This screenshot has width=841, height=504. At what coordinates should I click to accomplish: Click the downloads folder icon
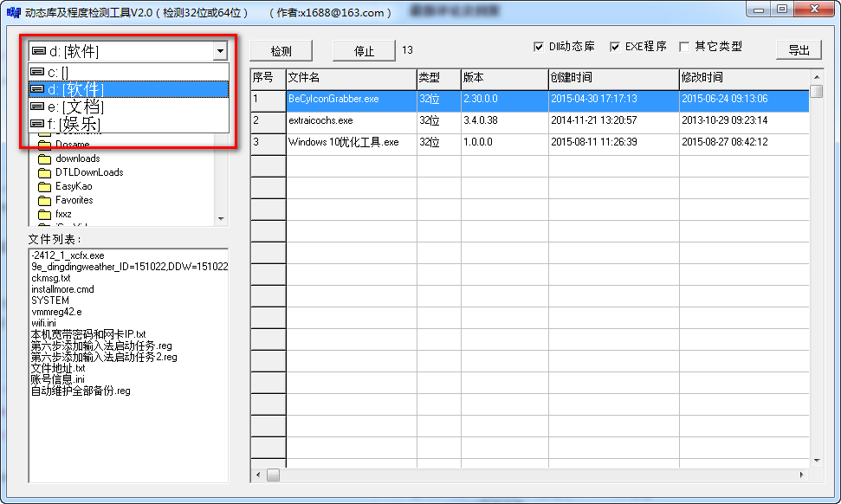click(x=44, y=158)
